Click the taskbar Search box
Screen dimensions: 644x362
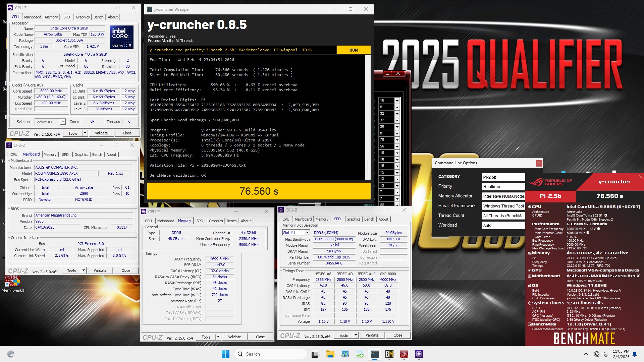coord(270,354)
